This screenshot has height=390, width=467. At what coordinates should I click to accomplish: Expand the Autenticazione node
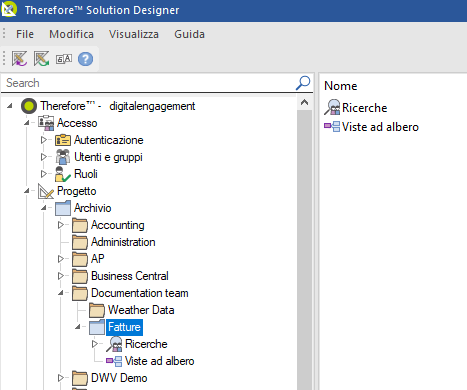[x=44, y=140]
